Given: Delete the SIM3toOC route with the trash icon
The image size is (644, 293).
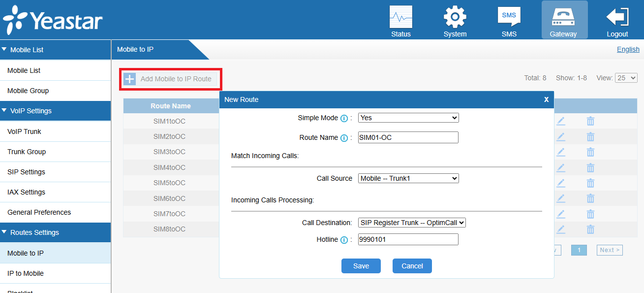Looking at the screenshot, I should tap(590, 152).
